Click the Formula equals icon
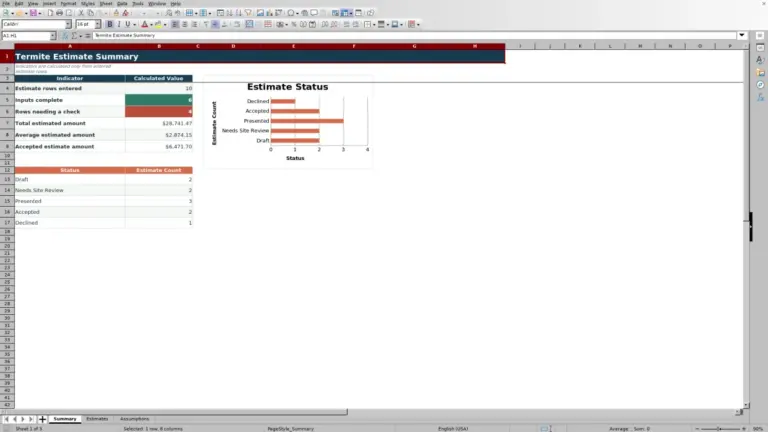This screenshot has width=768, height=432. pyautogui.click(x=88, y=35)
